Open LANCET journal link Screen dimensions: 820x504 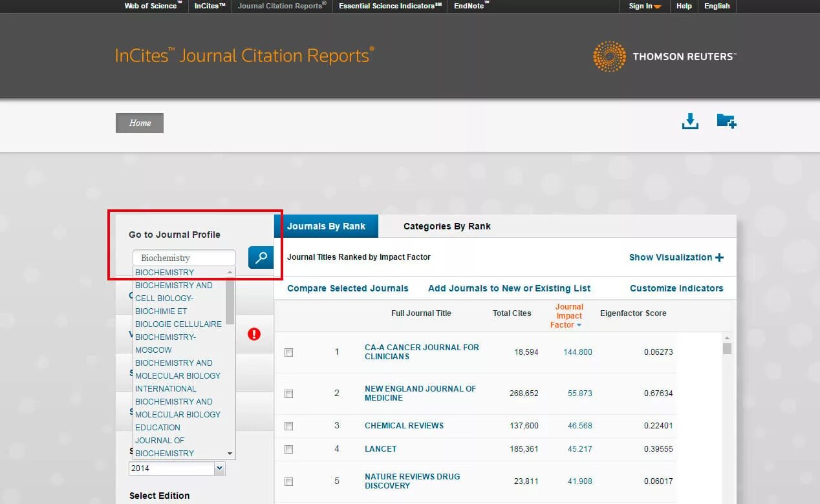tap(381, 449)
